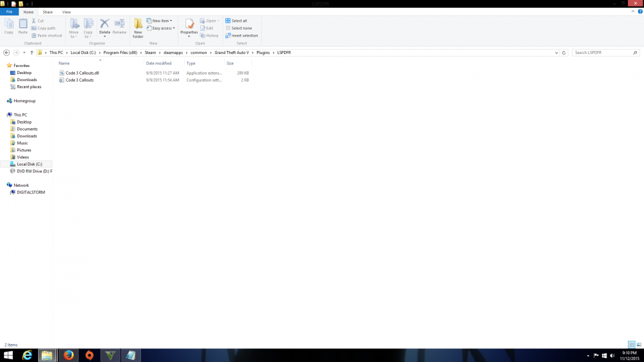Click Select all in the ribbon
This screenshot has height=362, width=644.
[236, 21]
